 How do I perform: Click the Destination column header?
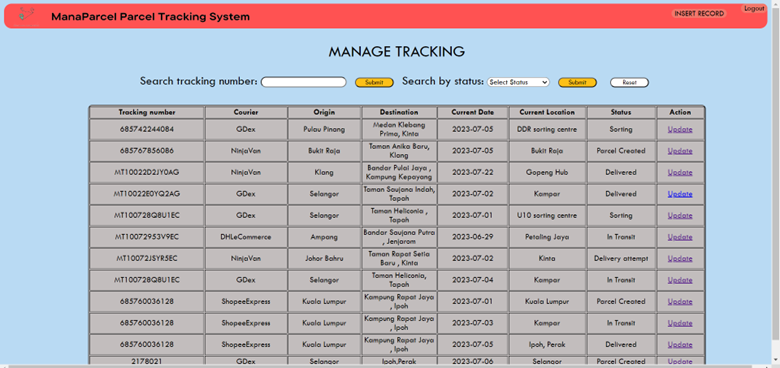(x=399, y=112)
